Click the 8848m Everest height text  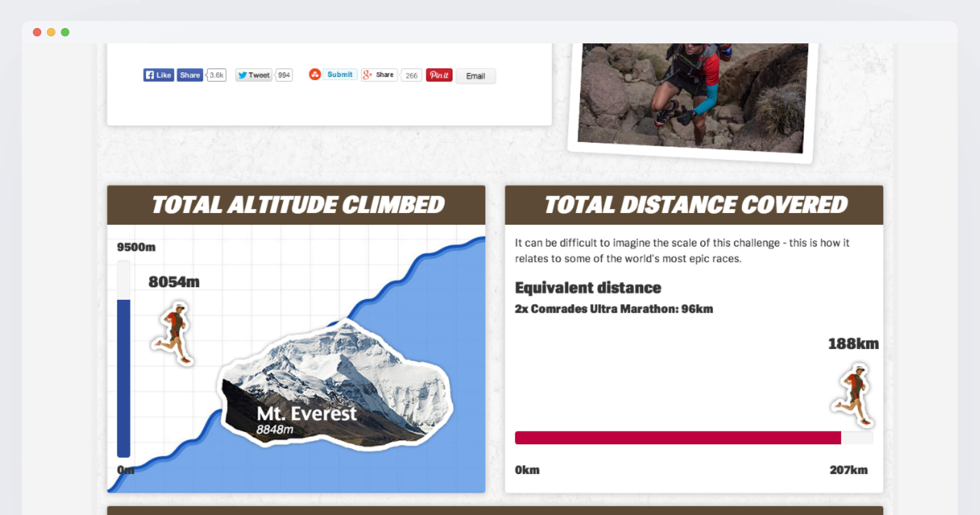click(275, 429)
